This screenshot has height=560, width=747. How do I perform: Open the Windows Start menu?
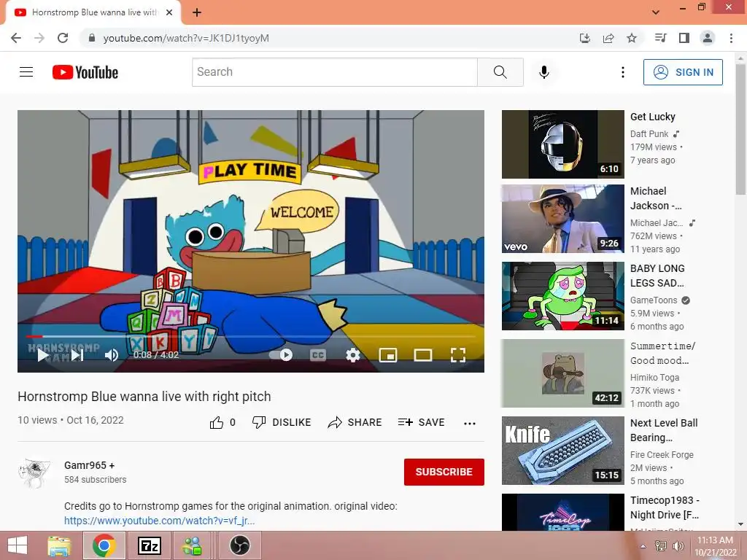[x=18, y=545]
